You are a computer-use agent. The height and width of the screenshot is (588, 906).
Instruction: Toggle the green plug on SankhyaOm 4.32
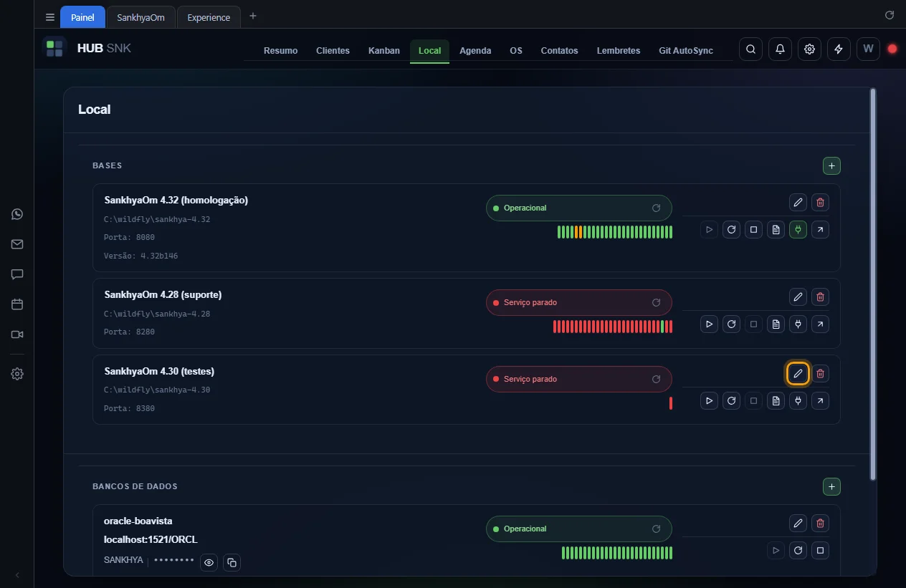click(798, 230)
